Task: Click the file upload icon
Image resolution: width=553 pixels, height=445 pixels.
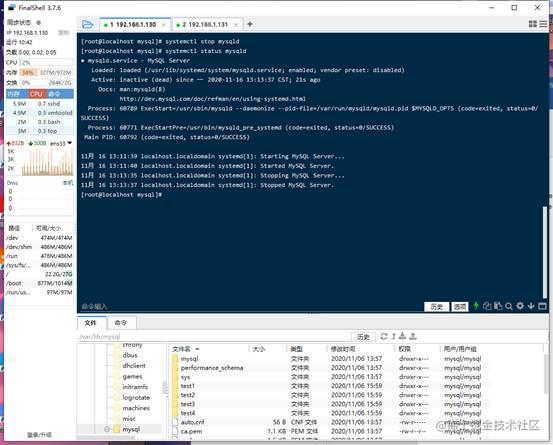Action: point(413,336)
